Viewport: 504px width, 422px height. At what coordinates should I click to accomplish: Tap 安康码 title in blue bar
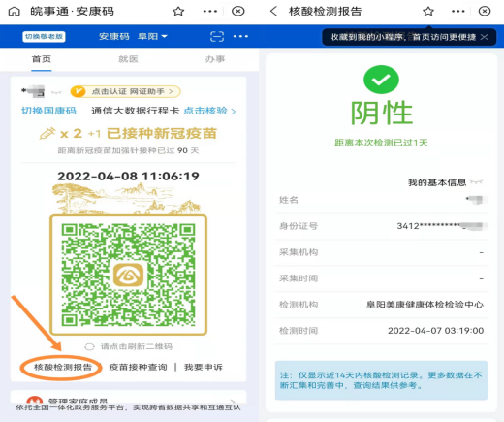coord(114,36)
